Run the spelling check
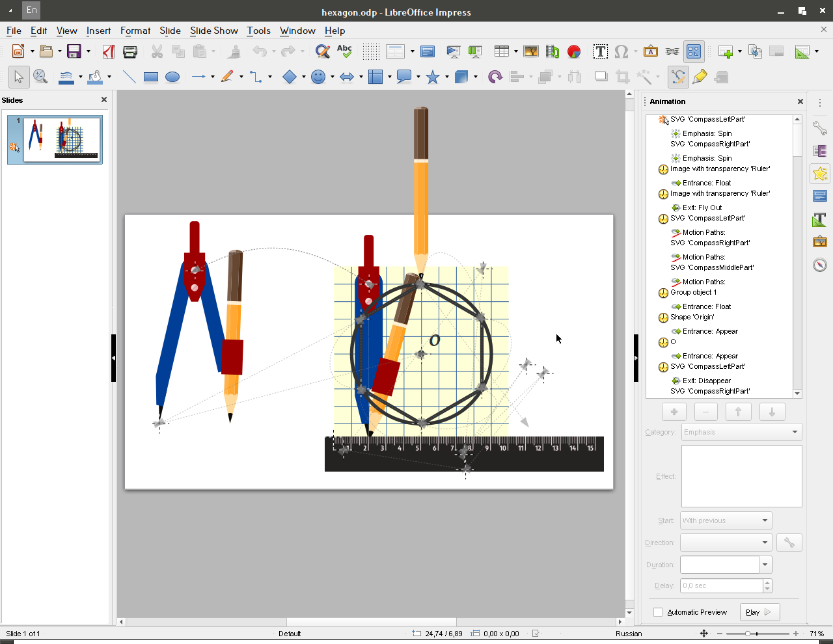This screenshot has width=833, height=644. coord(344,51)
